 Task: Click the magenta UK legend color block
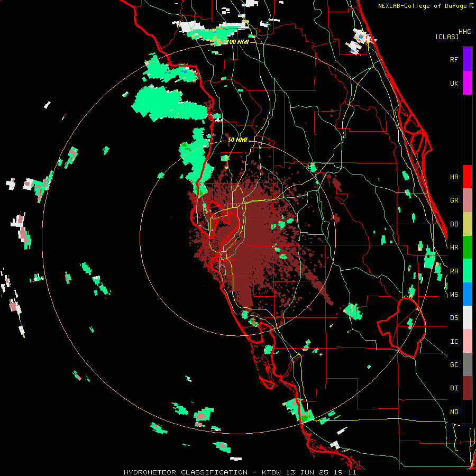467,83
